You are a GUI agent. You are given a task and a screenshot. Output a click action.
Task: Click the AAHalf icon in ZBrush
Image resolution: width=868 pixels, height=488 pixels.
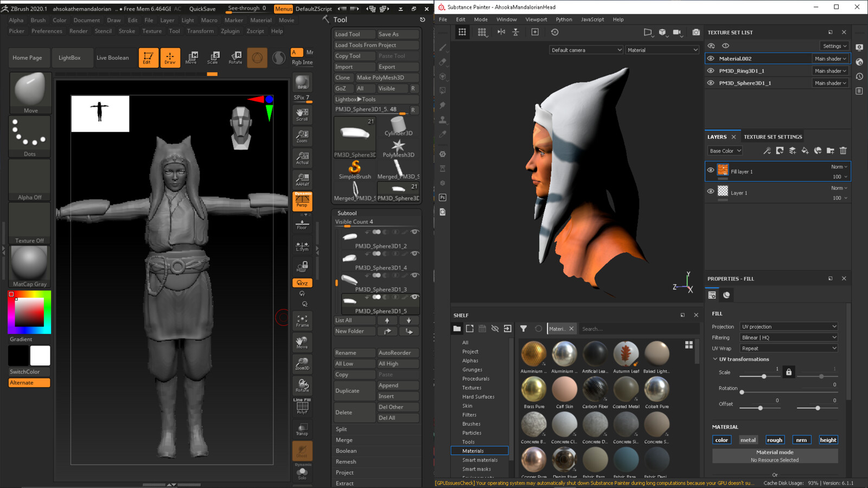(x=302, y=179)
